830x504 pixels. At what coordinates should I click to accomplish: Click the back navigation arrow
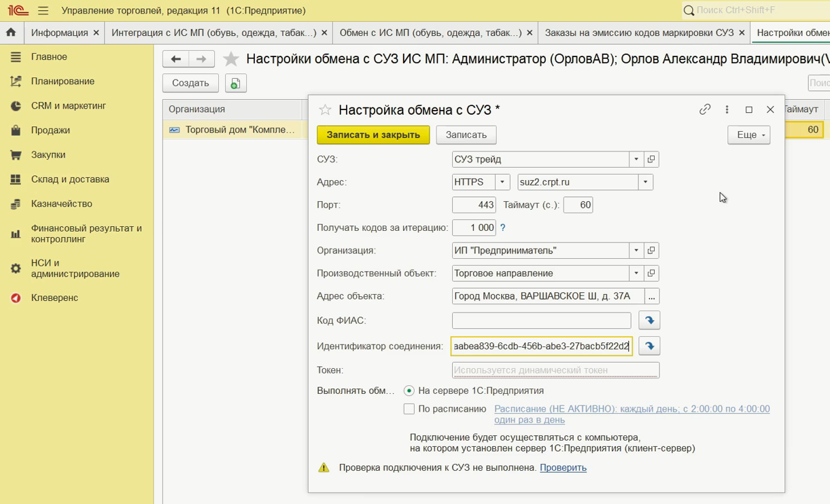coord(175,60)
